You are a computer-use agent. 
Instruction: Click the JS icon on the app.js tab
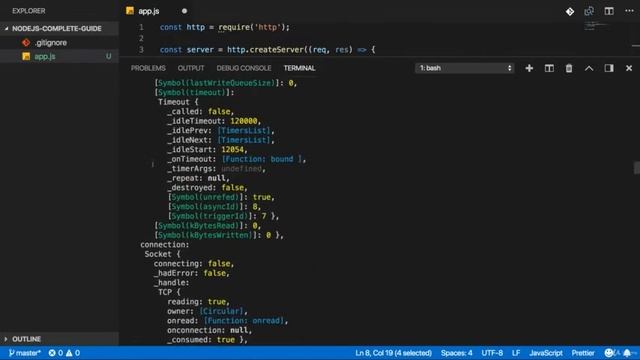click(130, 11)
